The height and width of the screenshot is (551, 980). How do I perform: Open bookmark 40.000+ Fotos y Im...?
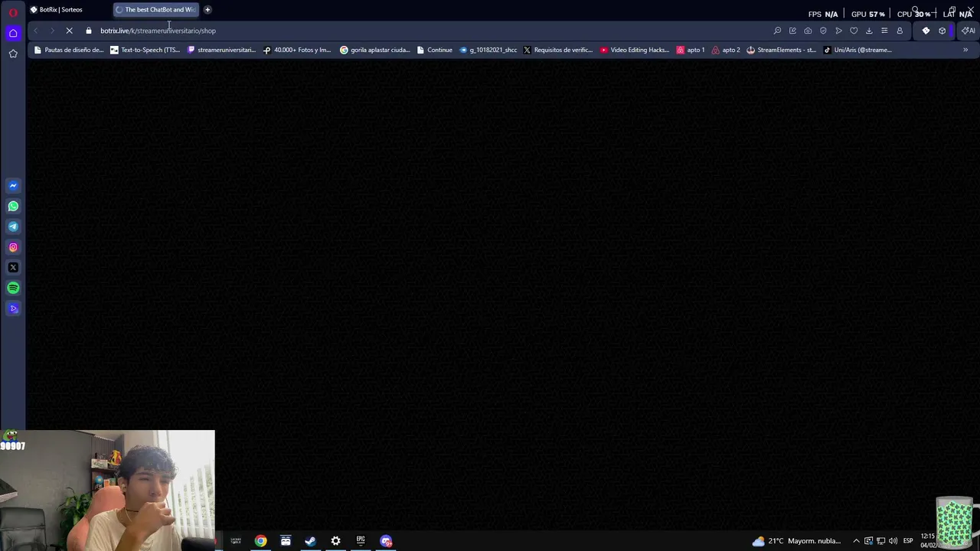297,50
